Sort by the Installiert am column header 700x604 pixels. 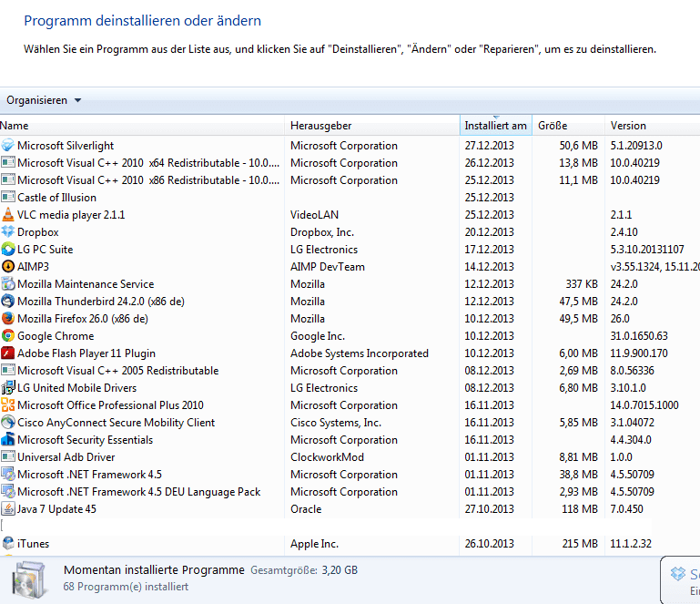tap(495, 126)
